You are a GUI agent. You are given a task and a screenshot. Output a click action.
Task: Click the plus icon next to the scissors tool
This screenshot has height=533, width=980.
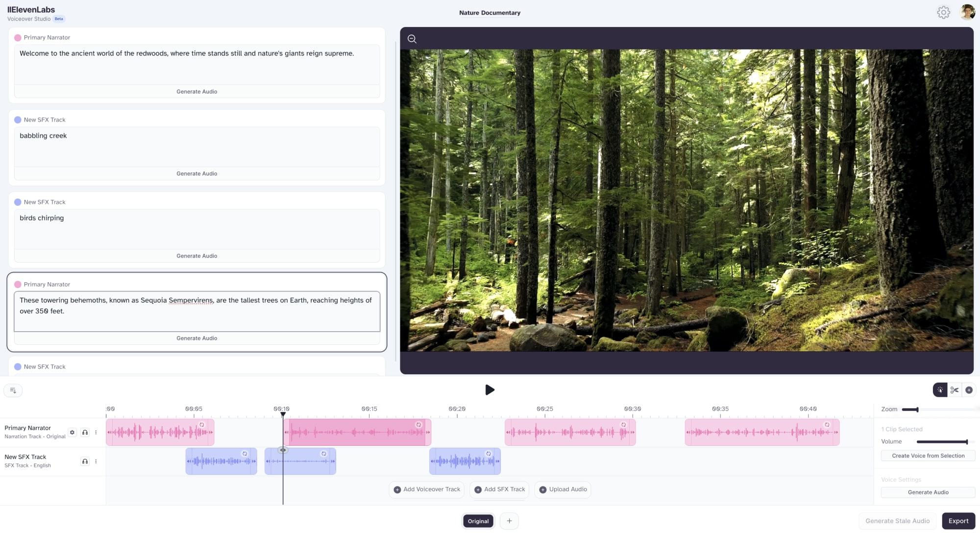[969, 390]
